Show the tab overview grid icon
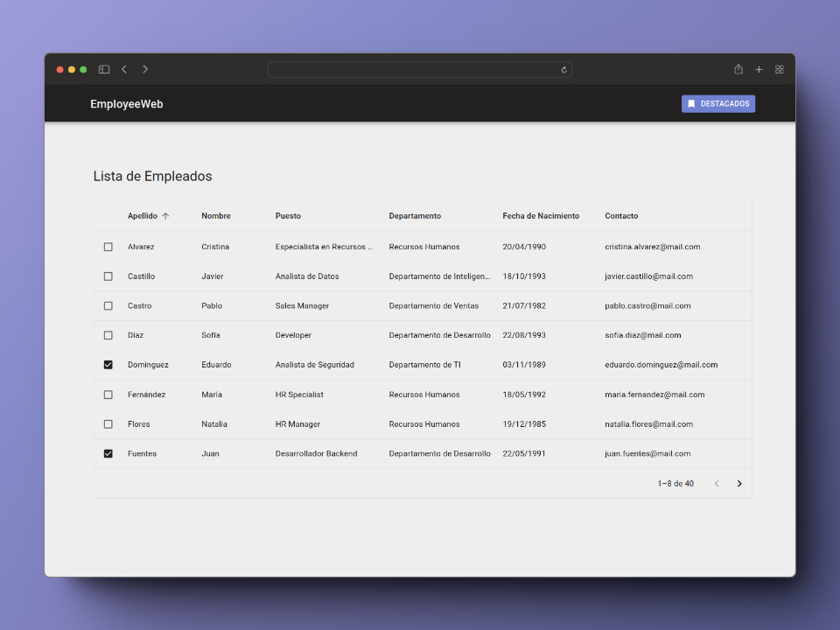This screenshot has width=840, height=630. 780,69
